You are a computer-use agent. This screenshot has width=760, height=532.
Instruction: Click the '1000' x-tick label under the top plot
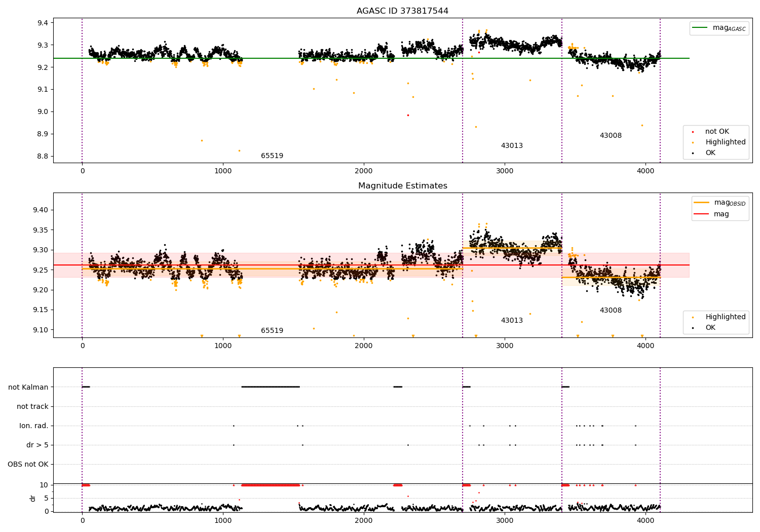click(223, 171)
